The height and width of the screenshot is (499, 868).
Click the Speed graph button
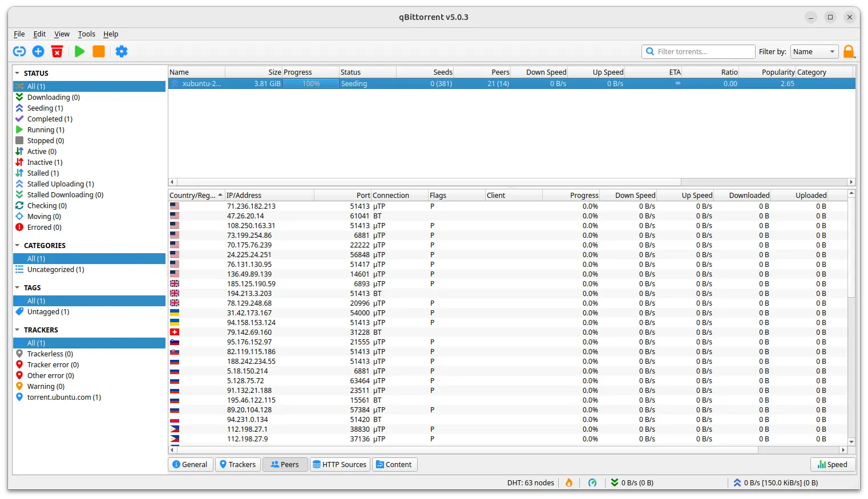click(833, 465)
